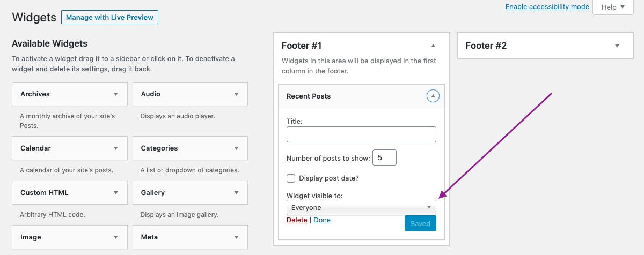Screen dimensions: 644x255
Task: Click the Done link
Action: (x=322, y=220)
